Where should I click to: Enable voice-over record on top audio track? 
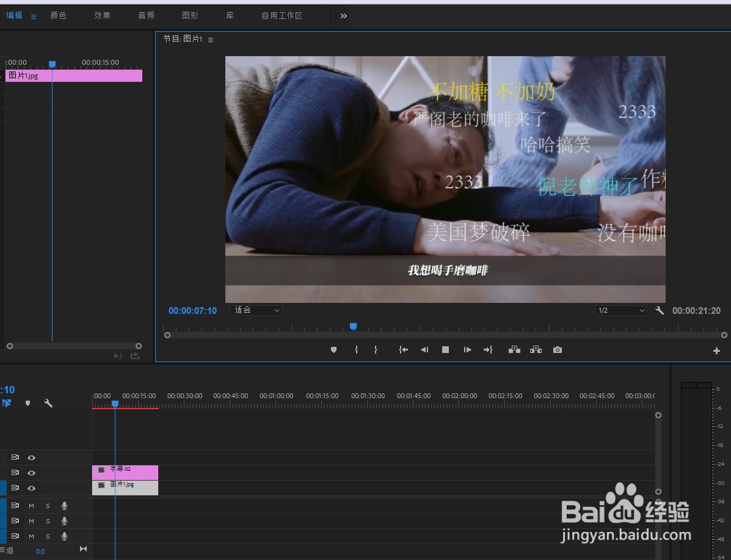point(64,506)
